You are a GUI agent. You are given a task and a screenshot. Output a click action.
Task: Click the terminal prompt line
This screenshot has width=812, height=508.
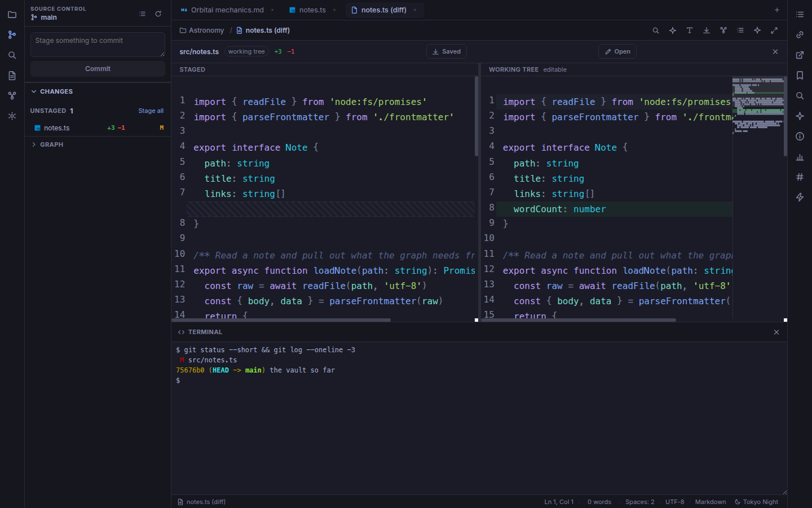pos(178,380)
